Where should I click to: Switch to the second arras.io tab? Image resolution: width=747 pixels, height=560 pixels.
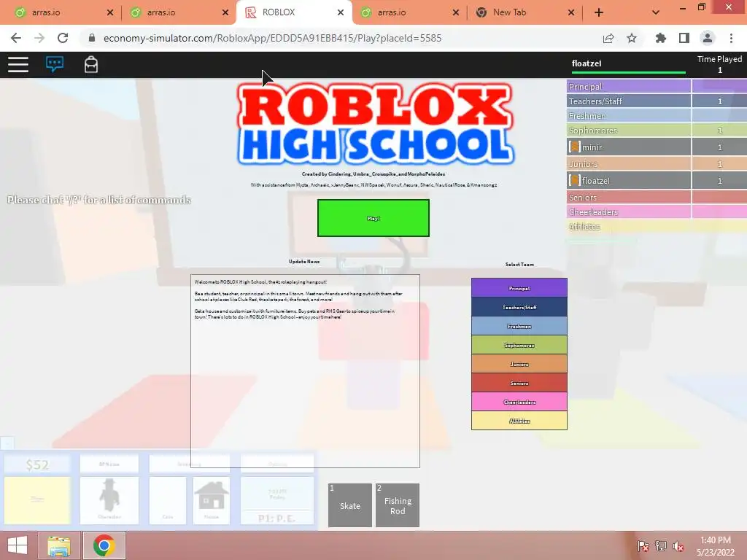click(178, 12)
